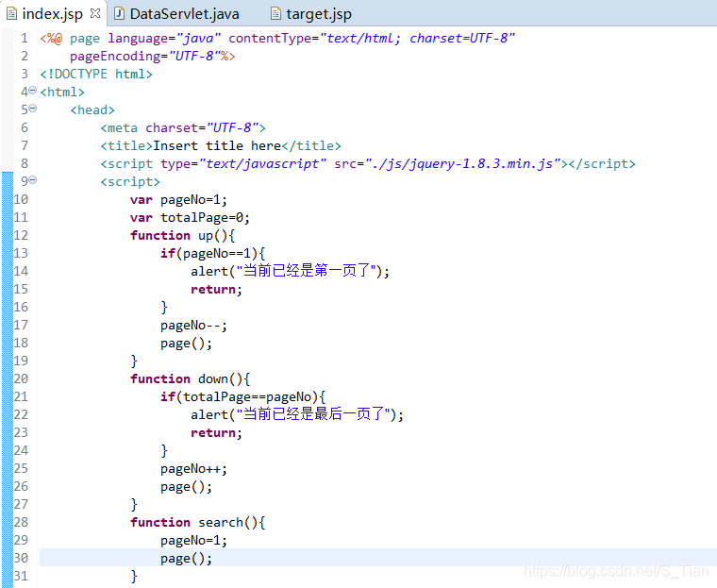Click the 'if(pageNo==1){' line
The width and height of the screenshot is (717, 588).
point(212,253)
